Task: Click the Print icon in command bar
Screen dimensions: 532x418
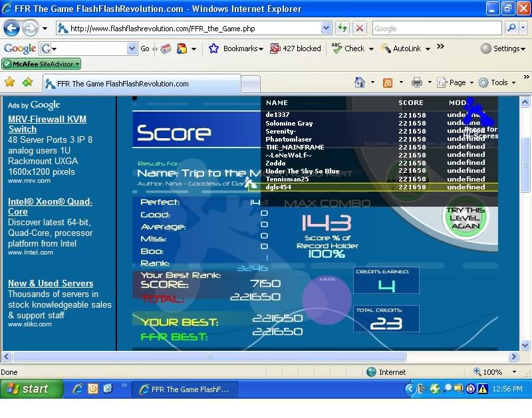Action: [x=416, y=82]
